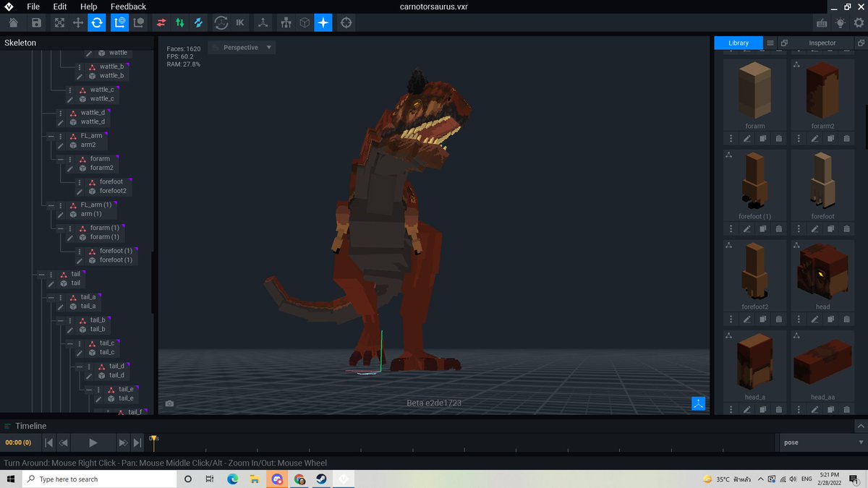Toggle world space transform mode

point(119,23)
